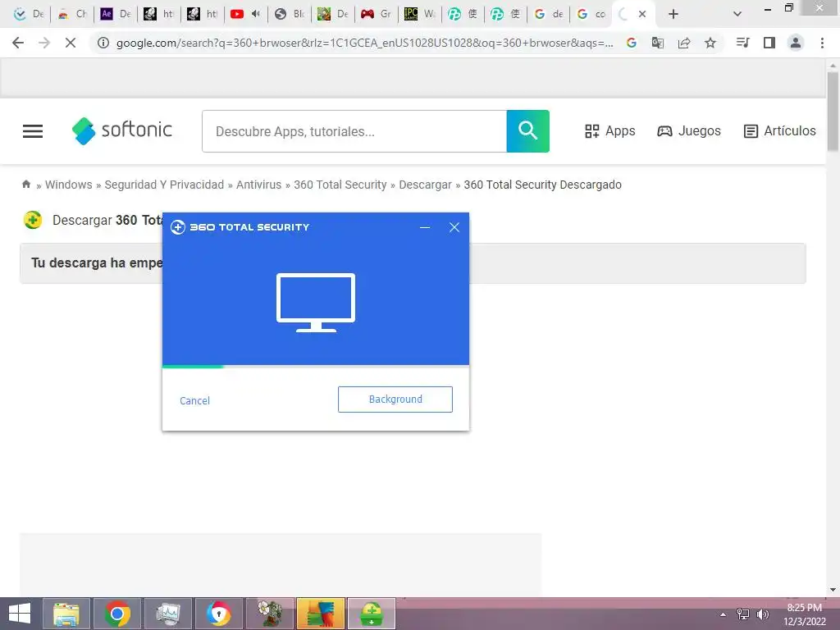The width and height of the screenshot is (840, 630).
Task: Share this page icon
Action: [684, 43]
